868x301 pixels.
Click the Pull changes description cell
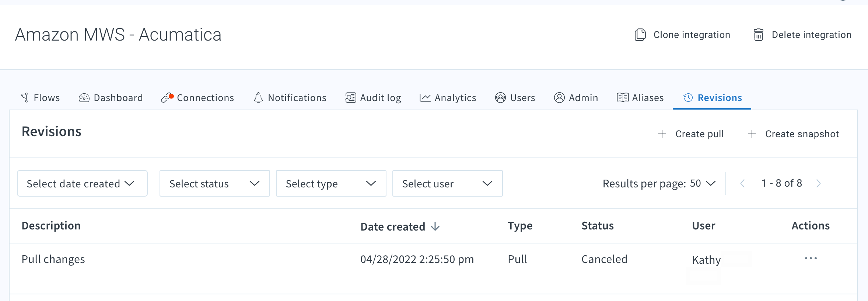tap(53, 259)
